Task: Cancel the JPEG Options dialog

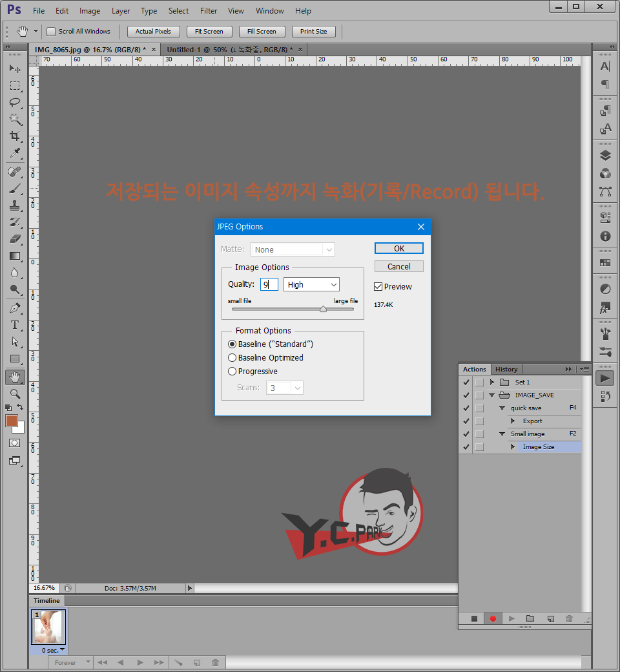Action: 399,267
